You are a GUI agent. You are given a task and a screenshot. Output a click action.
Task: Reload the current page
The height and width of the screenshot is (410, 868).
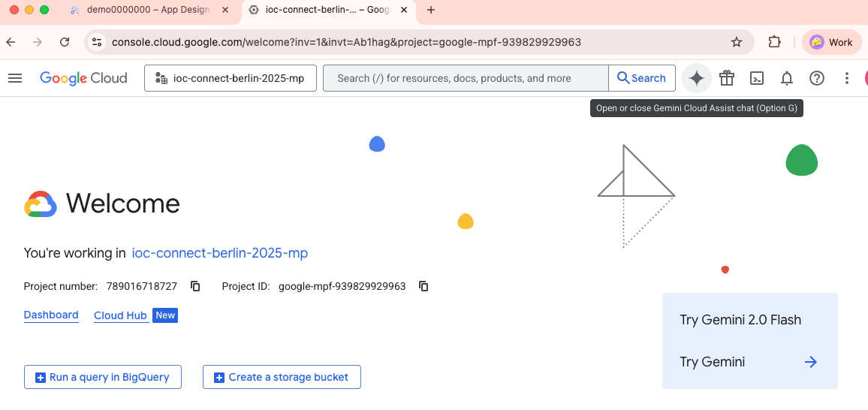pyautogui.click(x=65, y=42)
